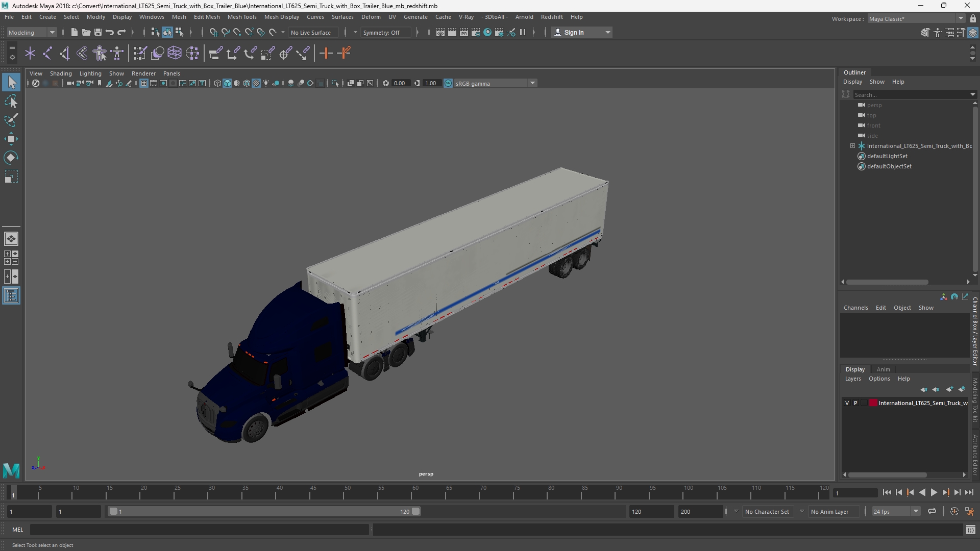Click the sphere primitive shelf icon
Screen dimensions: 980x551
(x=158, y=53)
